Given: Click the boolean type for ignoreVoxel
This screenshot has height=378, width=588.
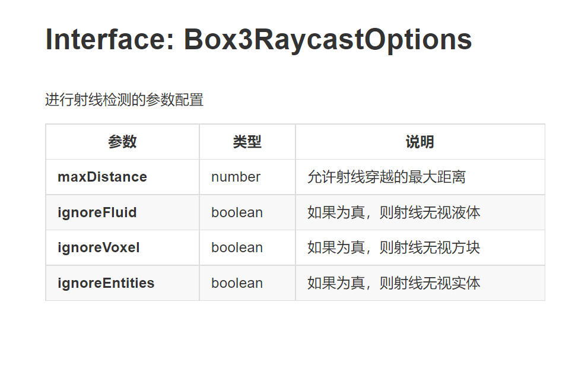Looking at the screenshot, I should [247, 247].
